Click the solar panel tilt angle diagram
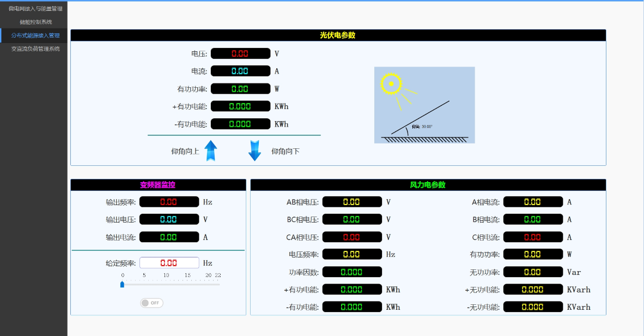The width and height of the screenshot is (644, 336). (424, 105)
